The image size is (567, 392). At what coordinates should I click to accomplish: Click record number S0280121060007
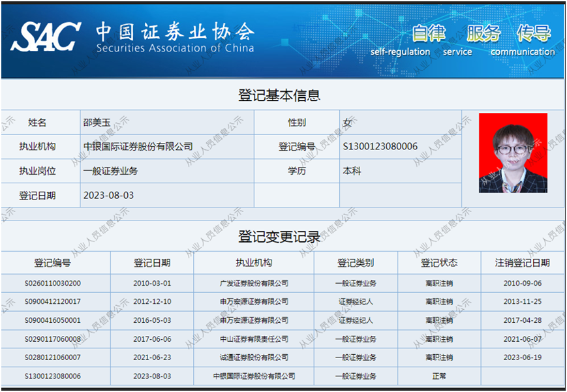tap(53, 357)
